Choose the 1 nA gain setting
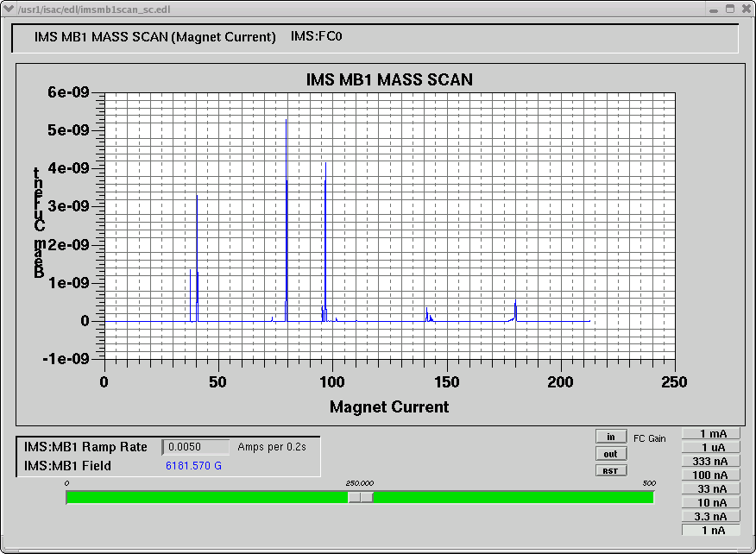This screenshot has height=554, width=756. pyautogui.click(x=713, y=530)
